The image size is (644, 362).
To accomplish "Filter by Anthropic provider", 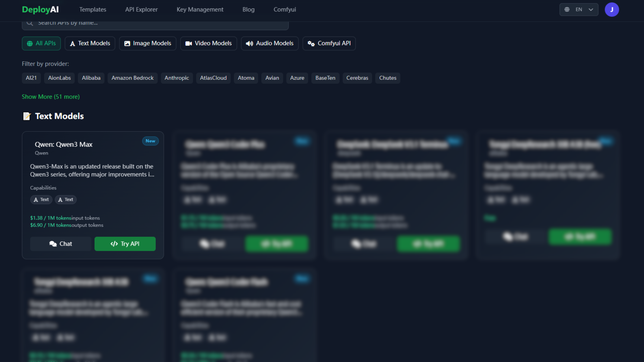I will click(176, 78).
